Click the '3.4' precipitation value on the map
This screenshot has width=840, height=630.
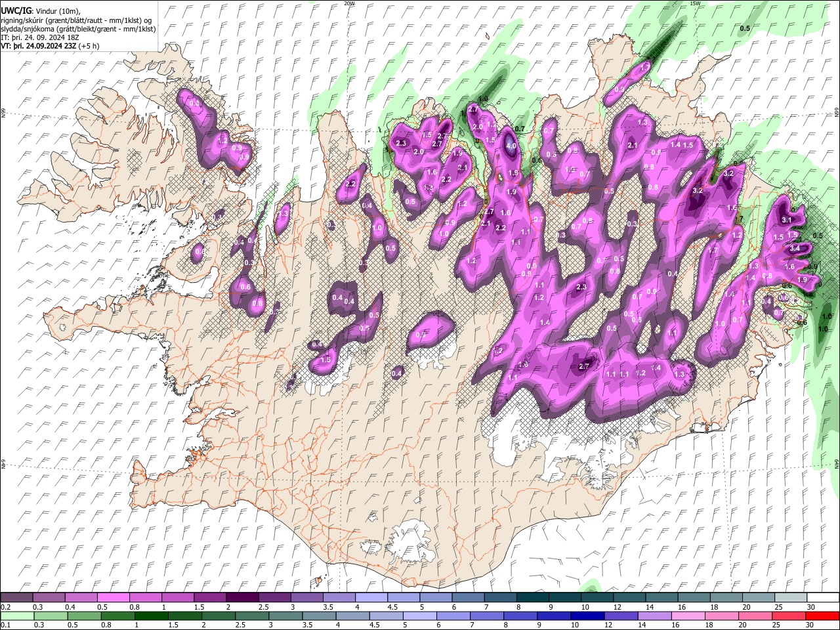click(x=795, y=249)
